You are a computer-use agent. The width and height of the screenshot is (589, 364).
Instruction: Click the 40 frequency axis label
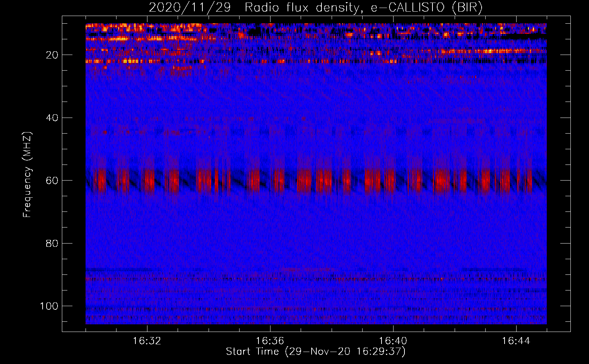pyautogui.click(x=52, y=118)
